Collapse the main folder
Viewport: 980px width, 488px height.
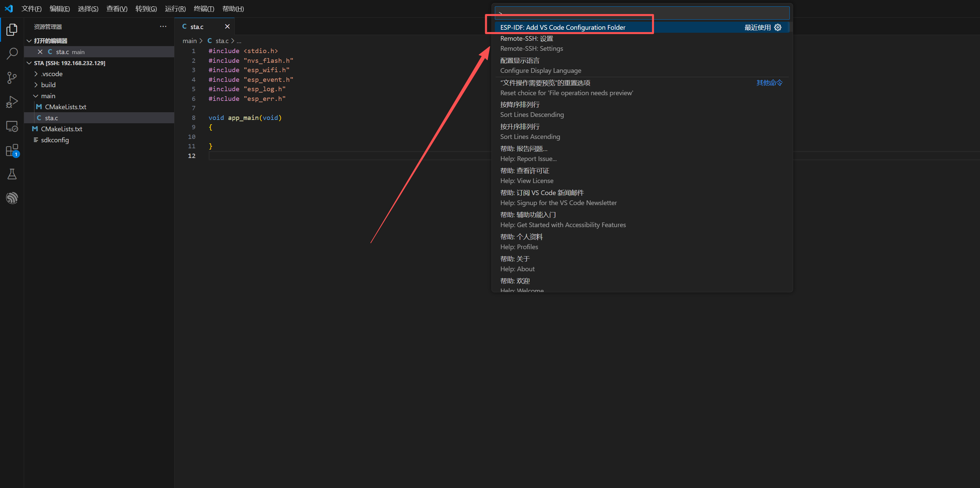tap(48, 96)
